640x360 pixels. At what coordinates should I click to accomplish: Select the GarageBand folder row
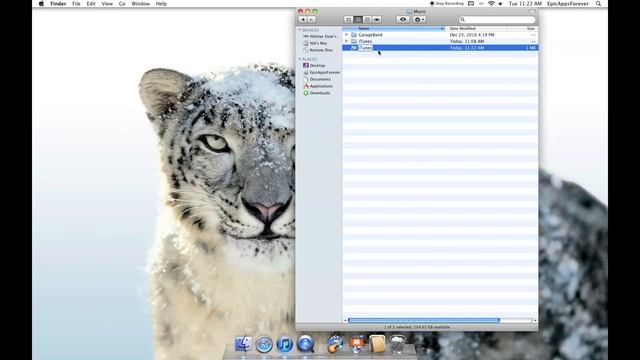click(440, 35)
